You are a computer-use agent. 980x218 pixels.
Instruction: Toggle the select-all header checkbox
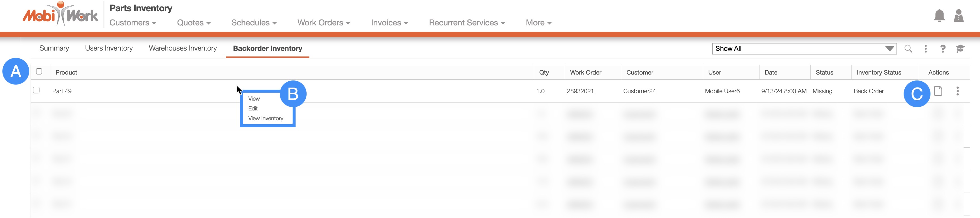tap(39, 71)
